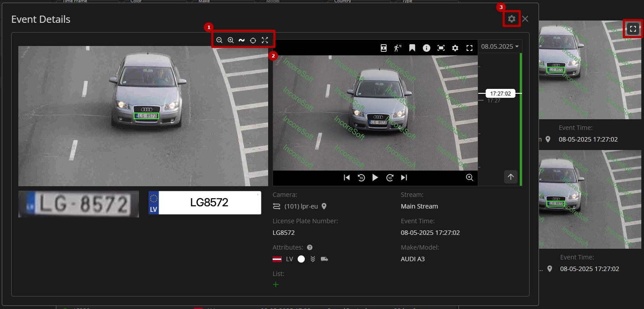644x309 pixels.
Task: Open video player settings gear
Action: click(455, 48)
